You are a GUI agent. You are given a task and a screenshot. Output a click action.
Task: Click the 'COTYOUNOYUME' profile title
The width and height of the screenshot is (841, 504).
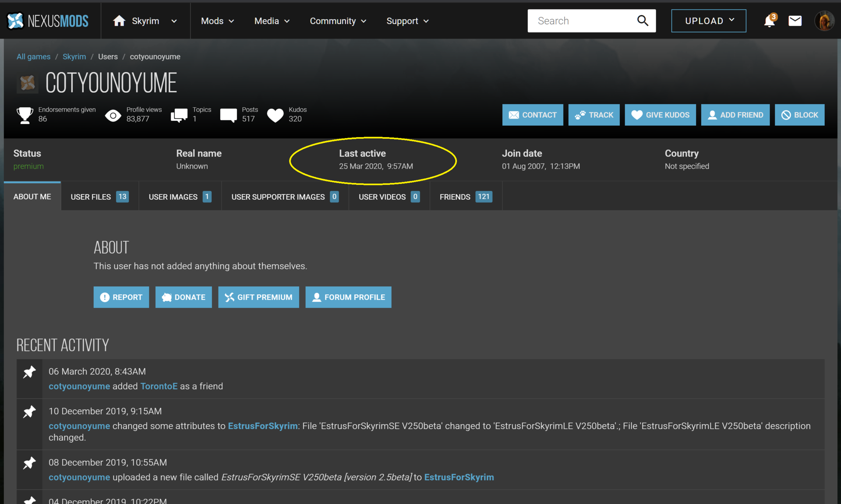[111, 83]
